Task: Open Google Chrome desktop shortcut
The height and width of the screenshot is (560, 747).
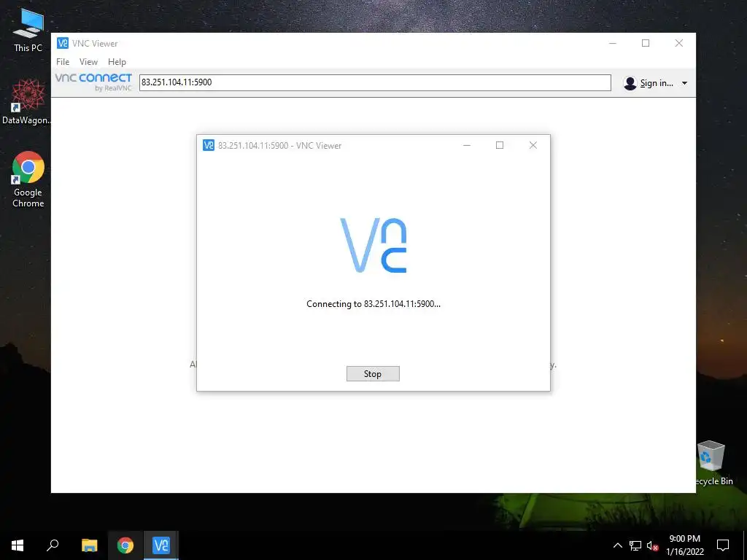Action: 28,179
